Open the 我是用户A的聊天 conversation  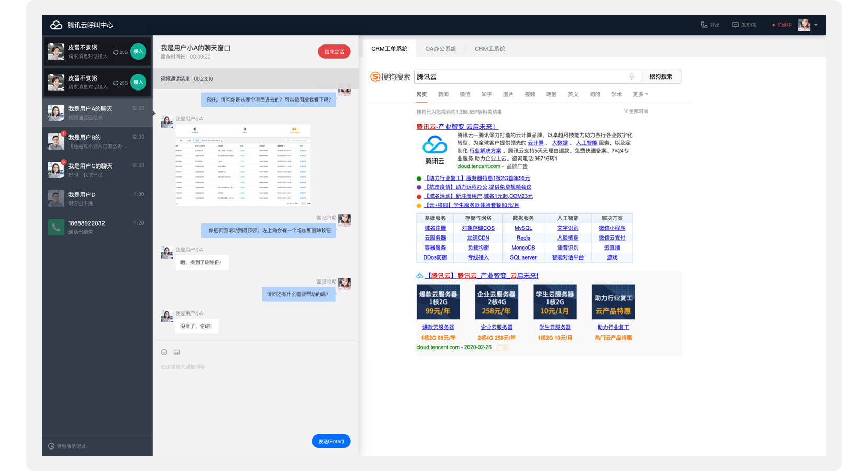pos(97,113)
